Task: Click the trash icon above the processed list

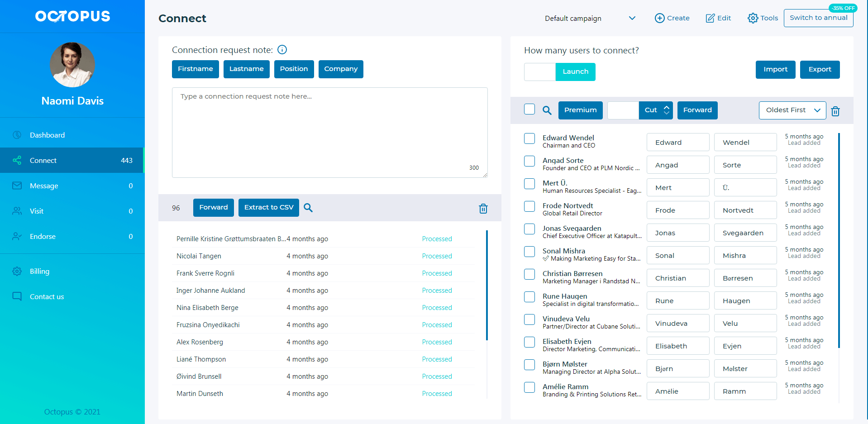Action: 483,208
